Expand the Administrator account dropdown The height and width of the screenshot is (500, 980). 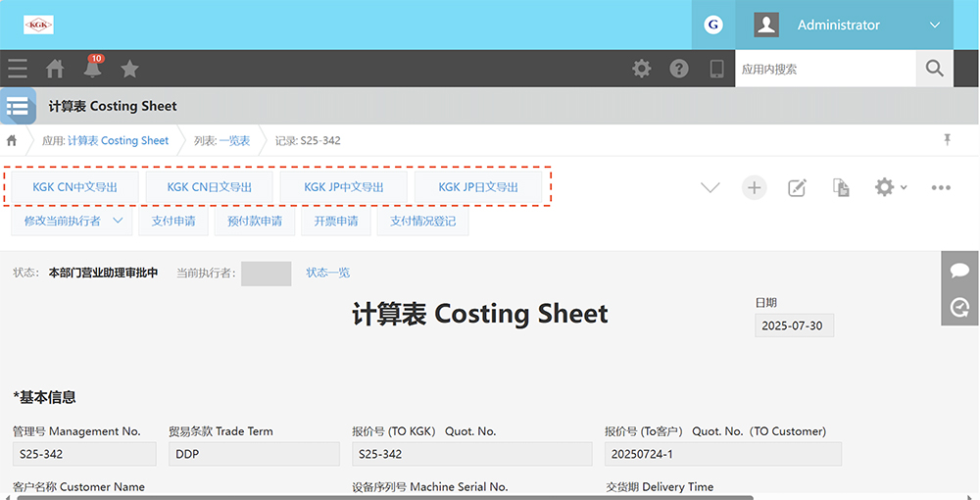point(934,25)
